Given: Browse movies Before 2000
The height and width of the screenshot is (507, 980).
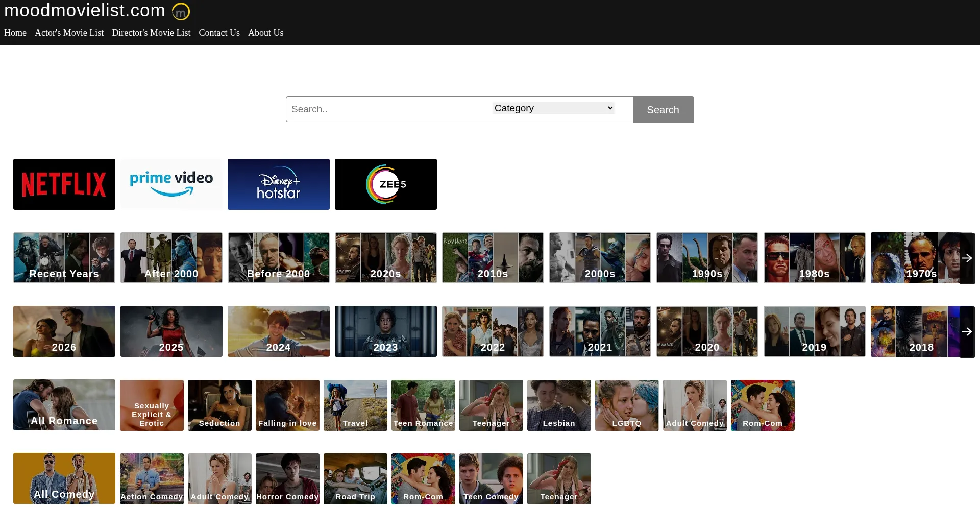Looking at the screenshot, I should [279, 258].
